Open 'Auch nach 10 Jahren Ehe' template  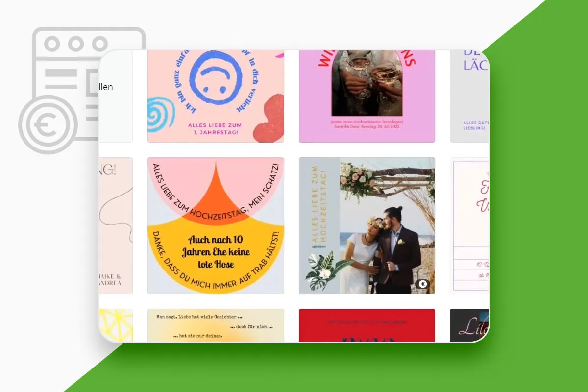(x=216, y=225)
